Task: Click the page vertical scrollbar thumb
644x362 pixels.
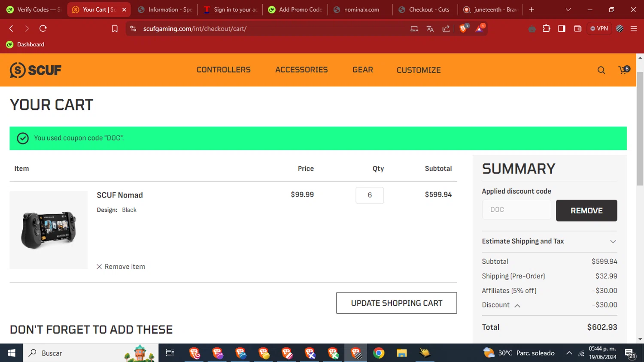Action: click(x=640, y=129)
